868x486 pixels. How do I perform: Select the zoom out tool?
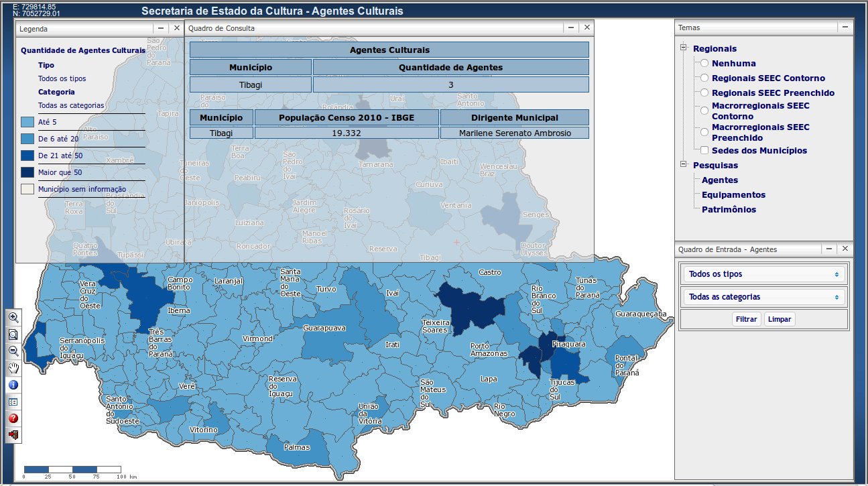point(13,351)
